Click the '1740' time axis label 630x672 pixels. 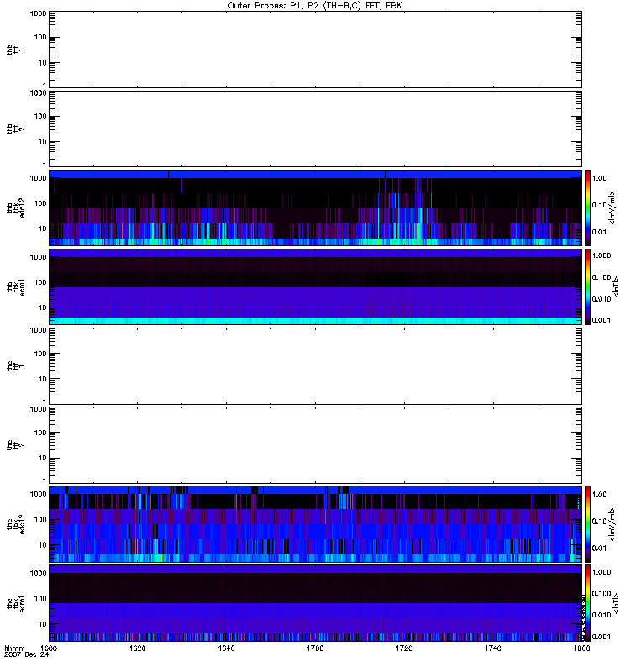(493, 648)
